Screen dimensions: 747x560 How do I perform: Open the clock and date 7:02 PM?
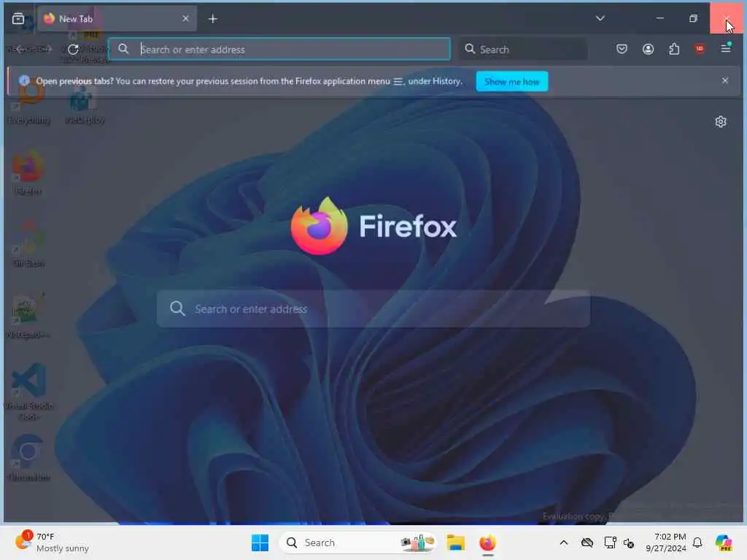665,542
